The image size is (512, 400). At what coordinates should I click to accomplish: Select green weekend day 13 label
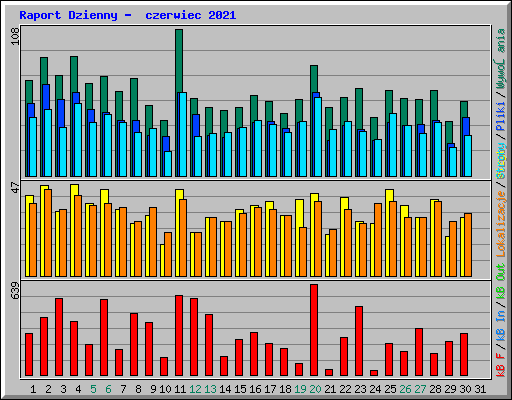(x=210, y=389)
